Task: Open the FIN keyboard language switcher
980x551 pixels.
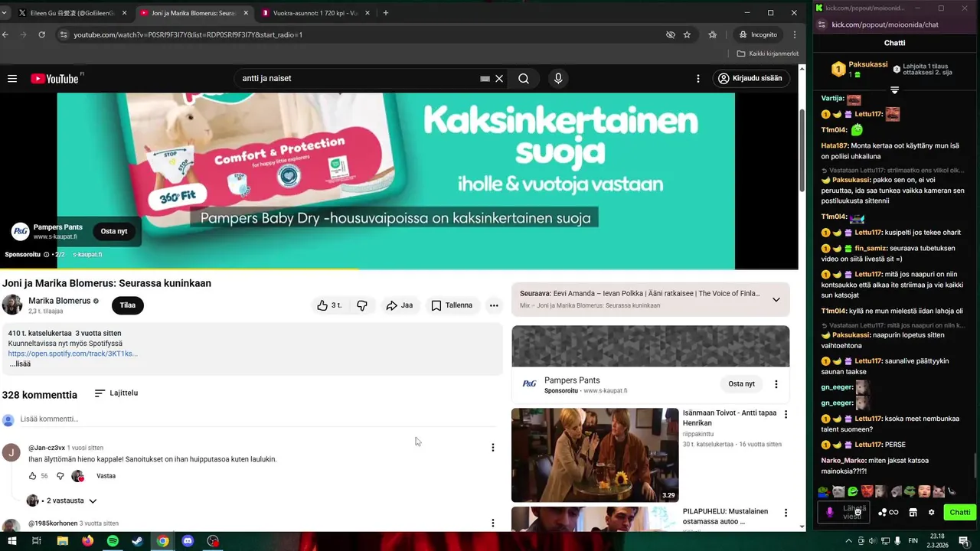Action: pos(913,541)
